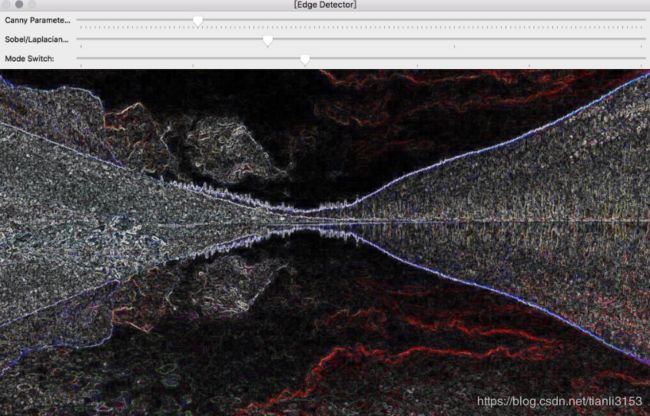Click the Mode Switch slider handle
Image resolution: width=650 pixels, height=416 pixels.
(305, 60)
